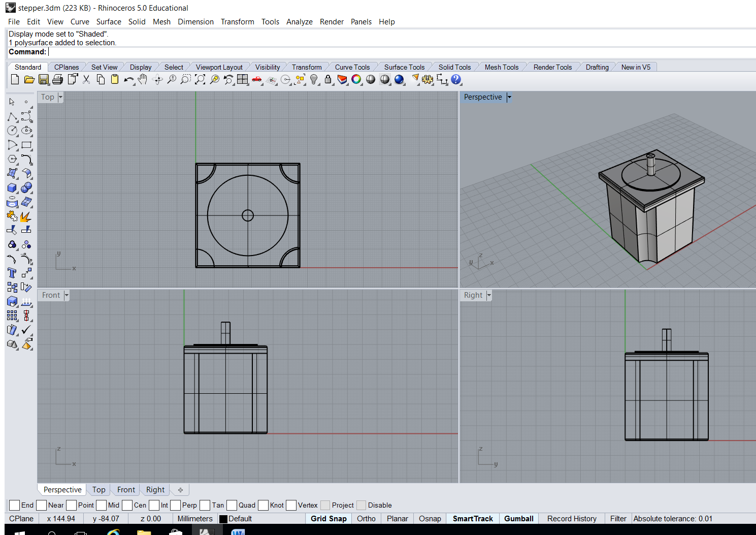Open the Analyze menu
The height and width of the screenshot is (535, 756).
tap(299, 22)
